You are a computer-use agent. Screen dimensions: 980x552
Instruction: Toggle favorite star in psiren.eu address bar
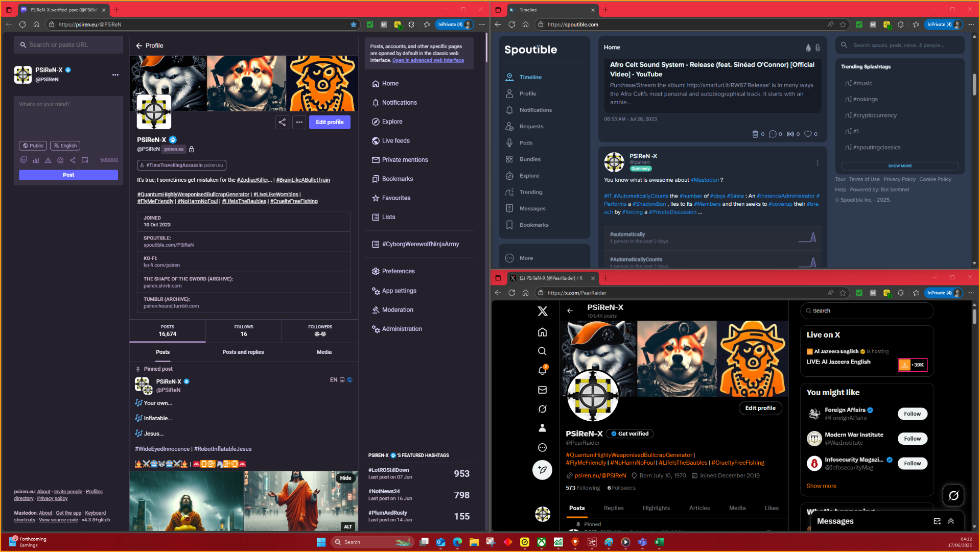click(354, 25)
